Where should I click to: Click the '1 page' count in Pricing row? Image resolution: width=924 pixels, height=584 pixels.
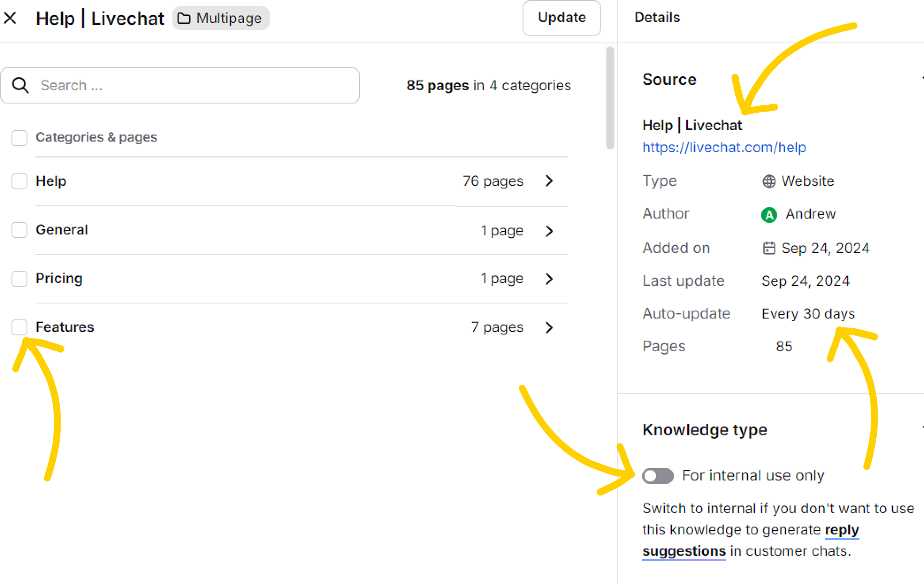(502, 279)
